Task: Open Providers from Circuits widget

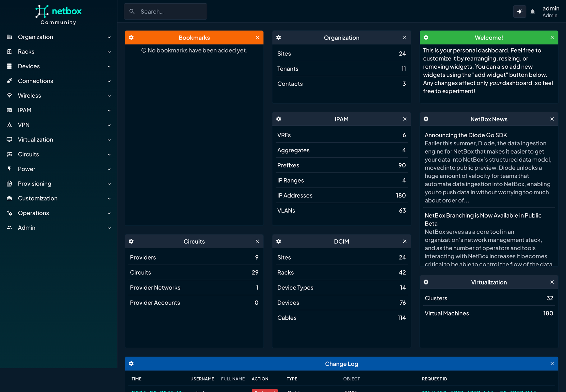Action: pyautogui.click(x=194, y=257)
